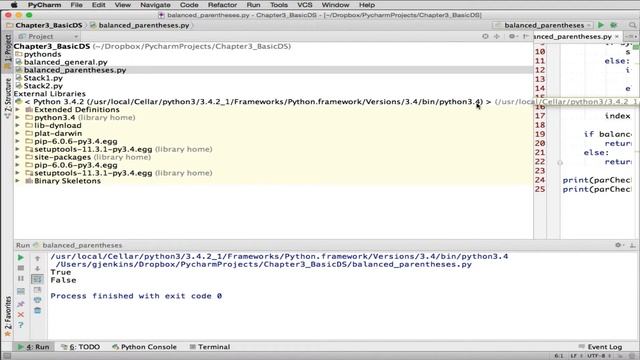Close the balanced_parentheses.py editor tab
640x360 pixels.
(x=617, y=36)
